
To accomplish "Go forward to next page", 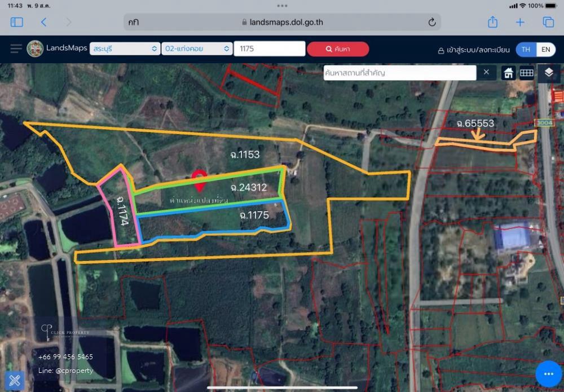I will point(69,23).
